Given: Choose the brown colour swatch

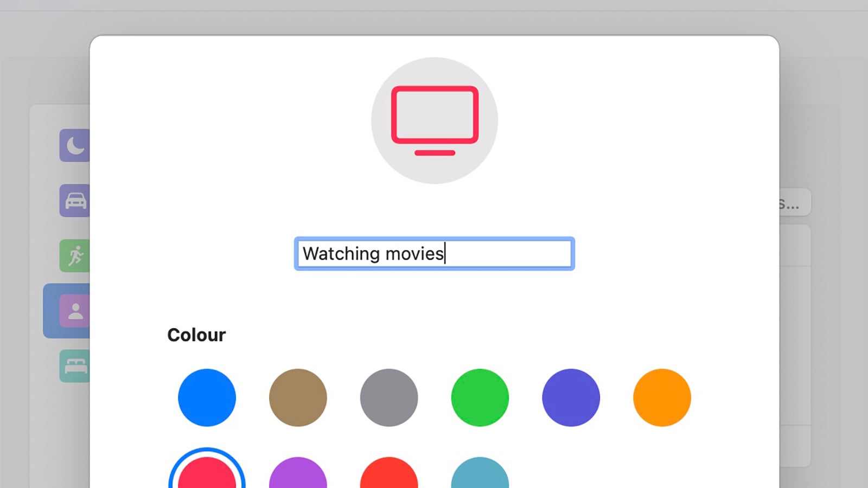Looking at the screenshot, I should click(x=298, y=397).
